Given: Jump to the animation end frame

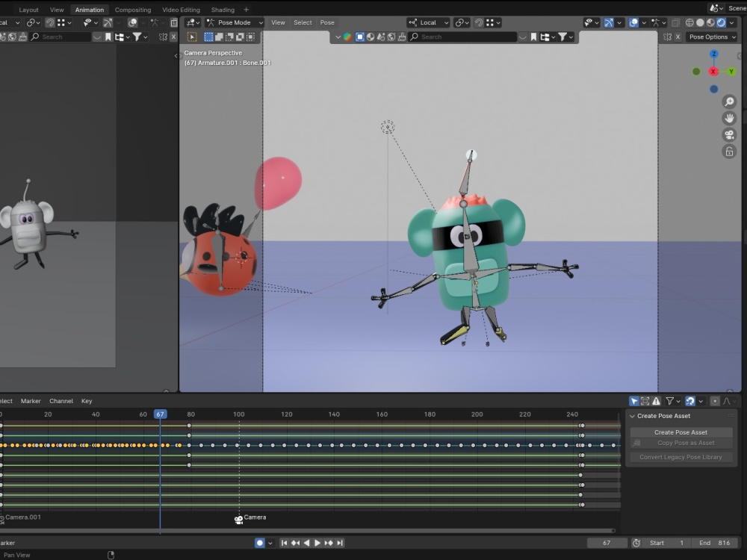Looking at the screenshot, I should coord(340,543).
